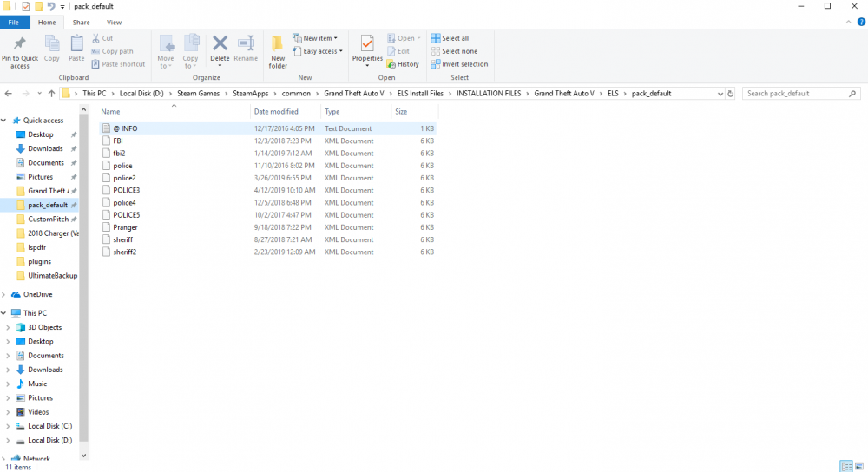Open the Copy to menu

click(190, 51)
